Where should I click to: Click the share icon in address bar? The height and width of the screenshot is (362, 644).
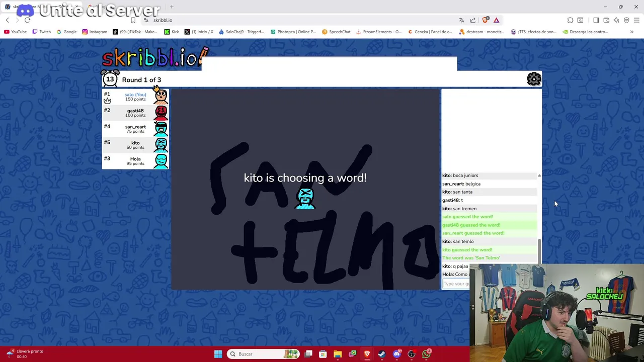tap(473, 20)
